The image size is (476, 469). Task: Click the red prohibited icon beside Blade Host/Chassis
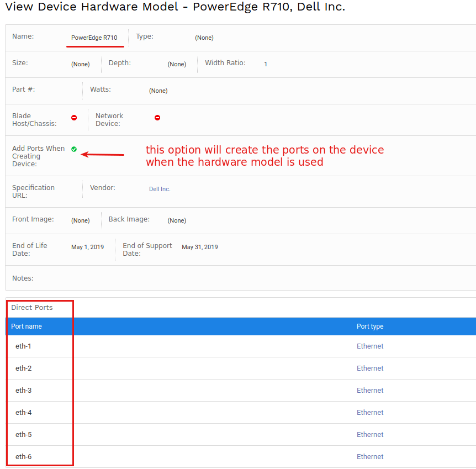click(x=74, y=117)
